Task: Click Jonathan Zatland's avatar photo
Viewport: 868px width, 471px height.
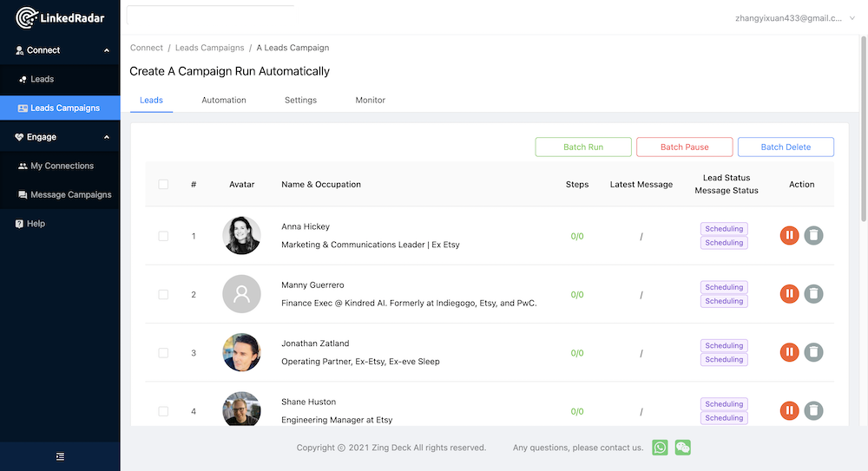Action: [241, 352]
